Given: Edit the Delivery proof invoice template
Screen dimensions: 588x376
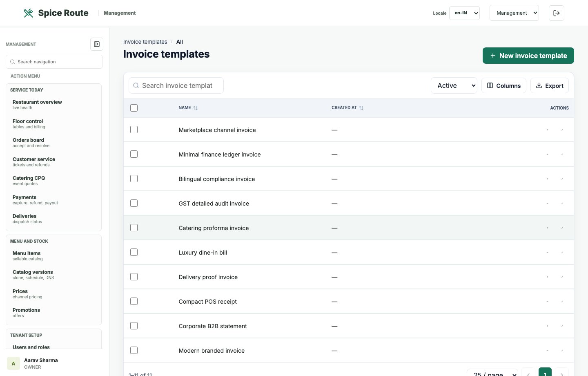Looking at the screenshot, I should pyautogui.click(x=562, y=277).
